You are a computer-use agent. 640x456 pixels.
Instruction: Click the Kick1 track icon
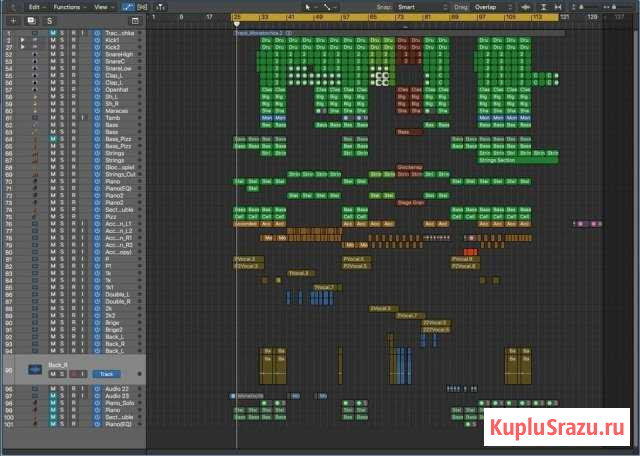(x=35, y=40)
